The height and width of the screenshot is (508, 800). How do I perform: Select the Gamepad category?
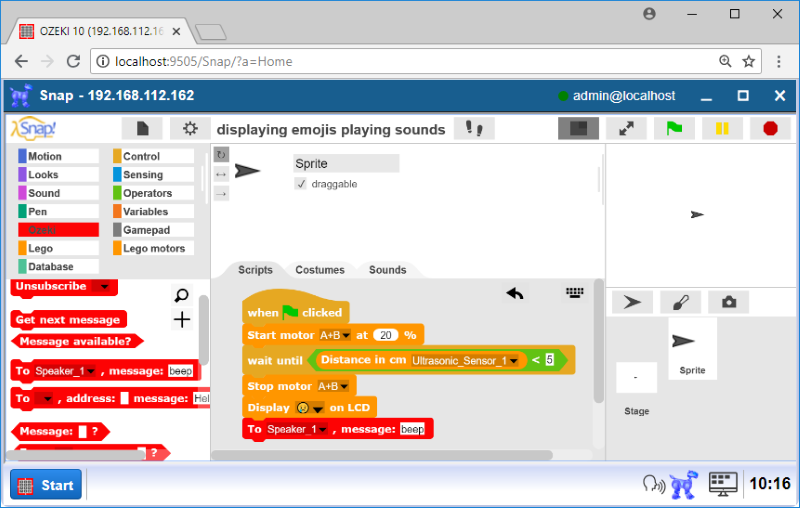pyautogui.click(x=153, y=230)
